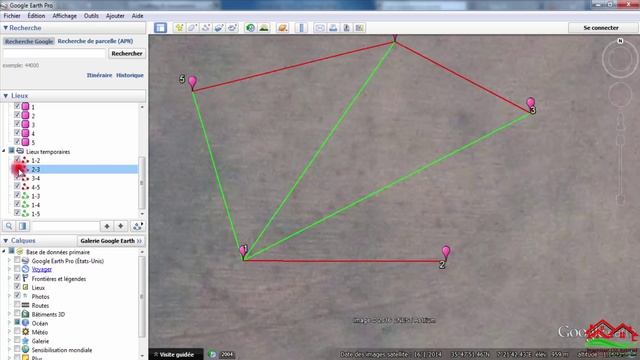Click the panel split icon under Lieux list

coord(22,226)
